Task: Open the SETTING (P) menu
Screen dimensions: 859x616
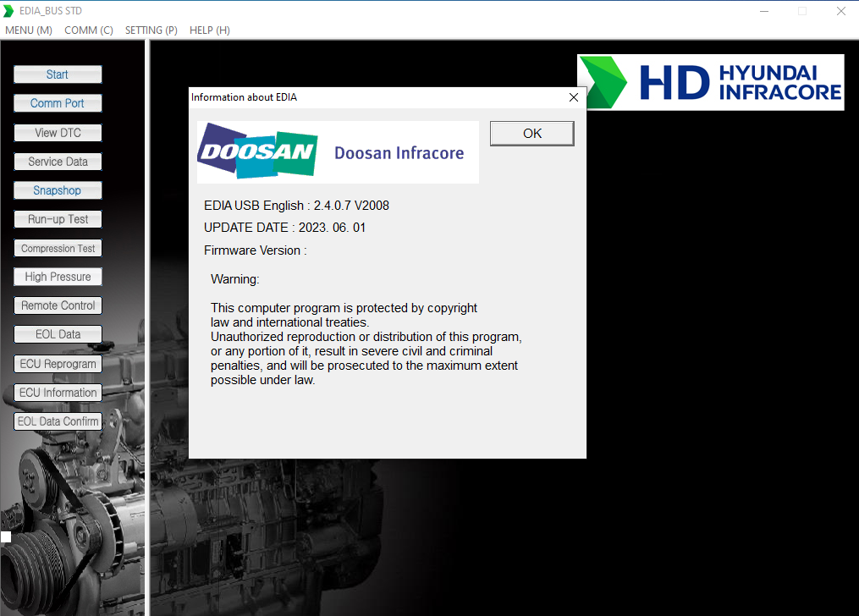Action: (x=151, y=30)
